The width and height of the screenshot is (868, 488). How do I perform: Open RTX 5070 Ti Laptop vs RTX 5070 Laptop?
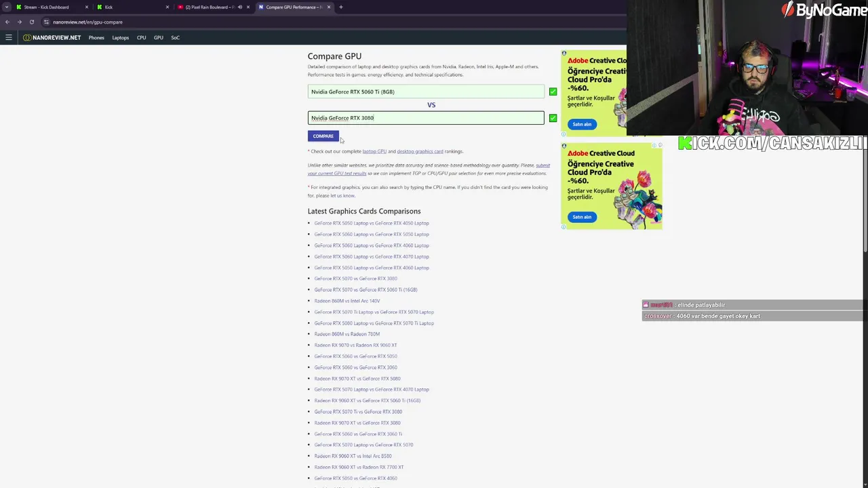tap(374, 312)
